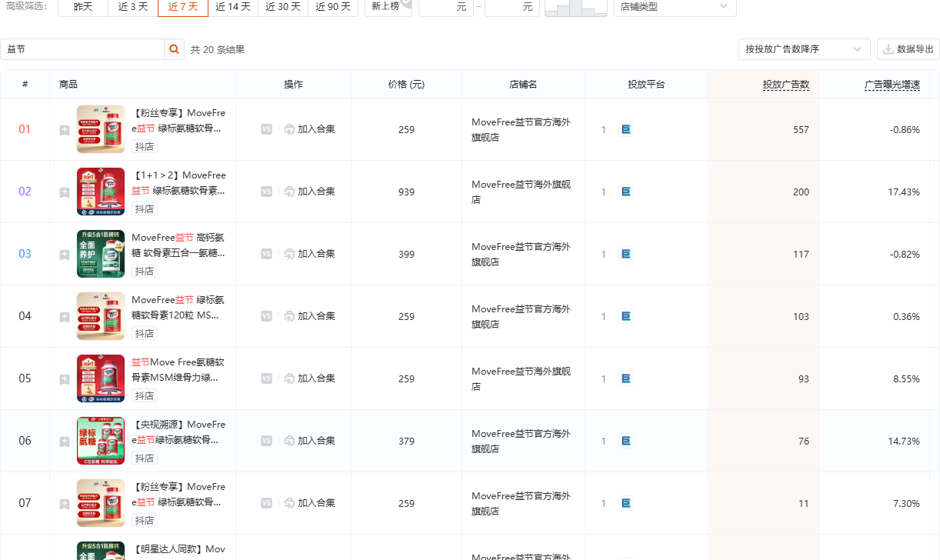Click the VS compare icon in row 02

[x=266, y=192]
